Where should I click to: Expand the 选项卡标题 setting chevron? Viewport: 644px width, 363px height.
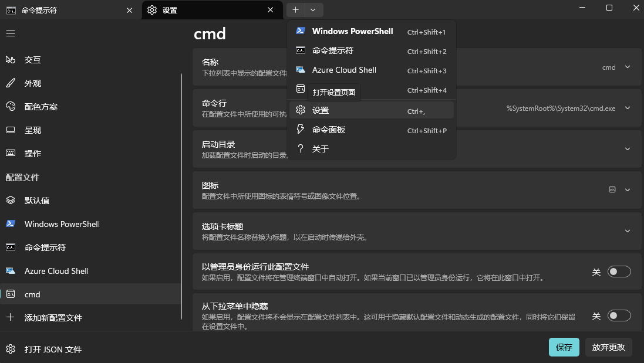pyautogui.click(x=628, y=231)
